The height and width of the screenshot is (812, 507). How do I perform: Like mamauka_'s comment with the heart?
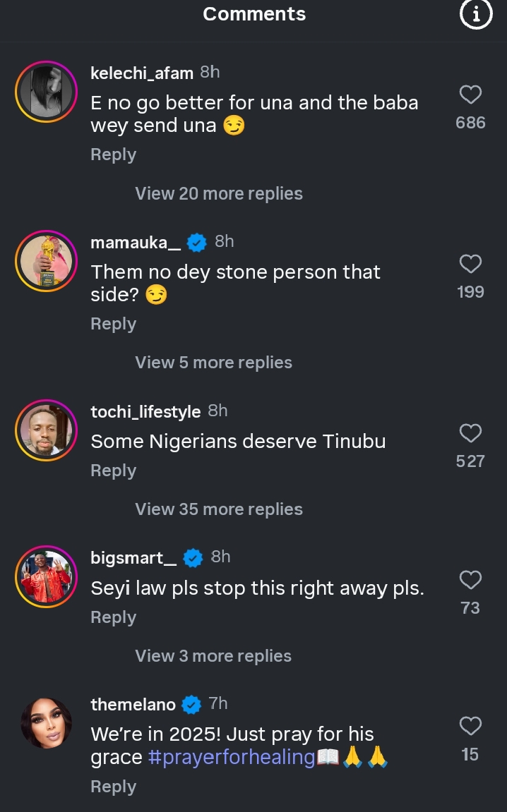click(x=470, y=264)
